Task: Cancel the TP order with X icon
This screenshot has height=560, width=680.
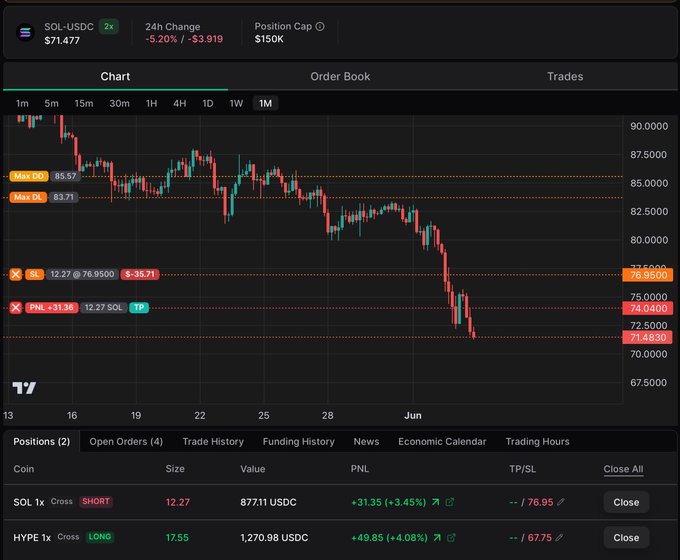Action: pyautogui.click(x=16, y=308)
